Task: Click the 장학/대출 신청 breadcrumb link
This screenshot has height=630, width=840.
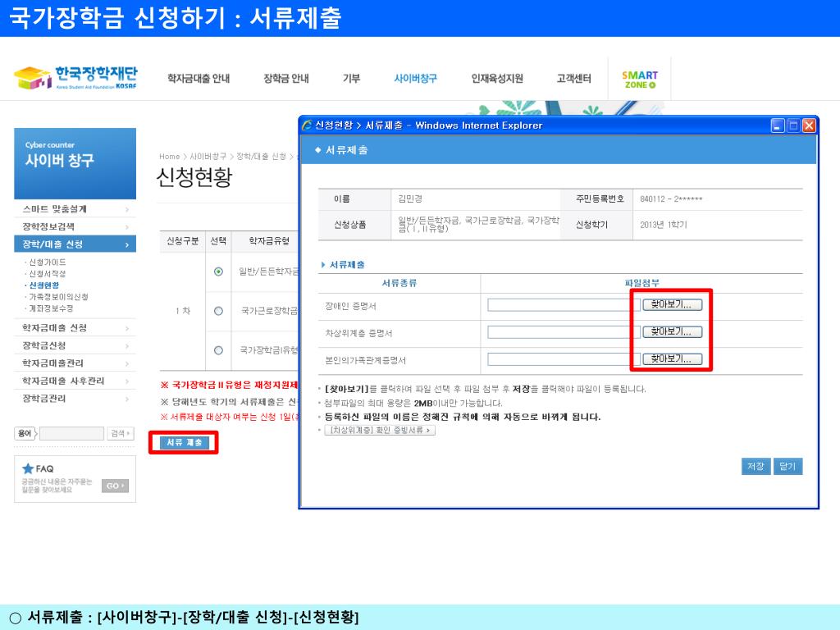Action: tap(261, 157)
